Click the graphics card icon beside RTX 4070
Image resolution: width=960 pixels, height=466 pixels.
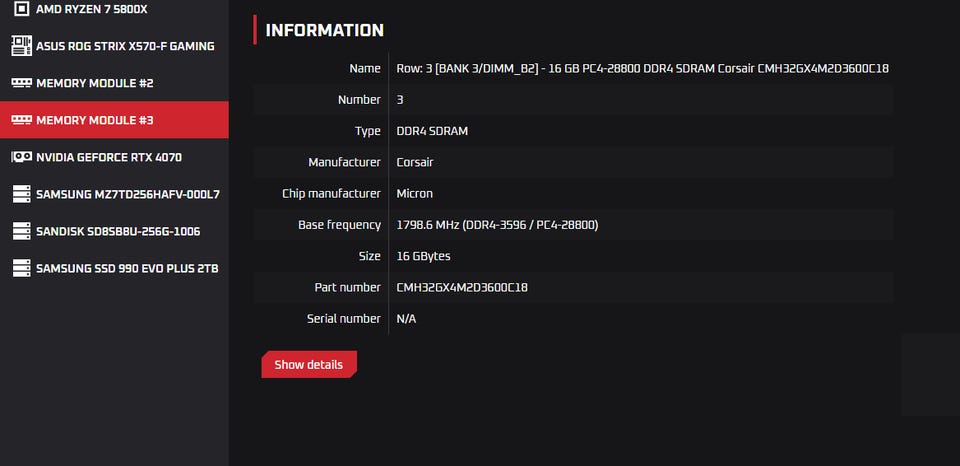point(21,157)
